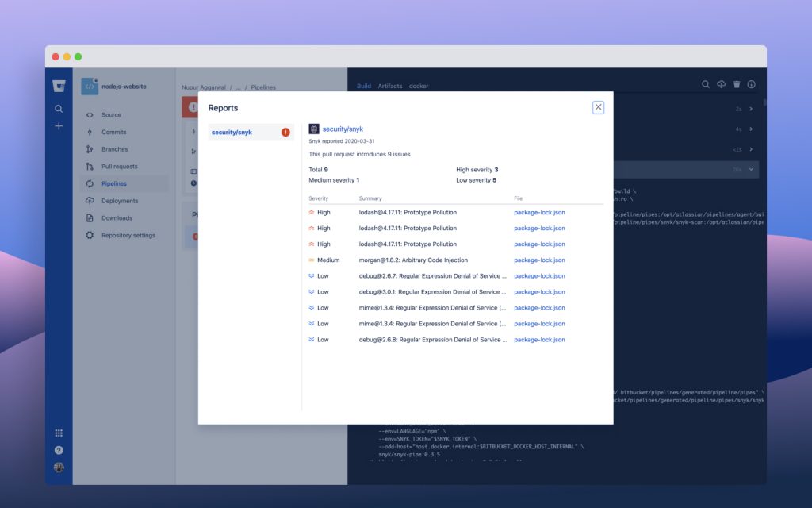Search the build log with magnifier icon
Image resolution: width=812 pixels, height=508 pixels.
click(x=705, y=84)
